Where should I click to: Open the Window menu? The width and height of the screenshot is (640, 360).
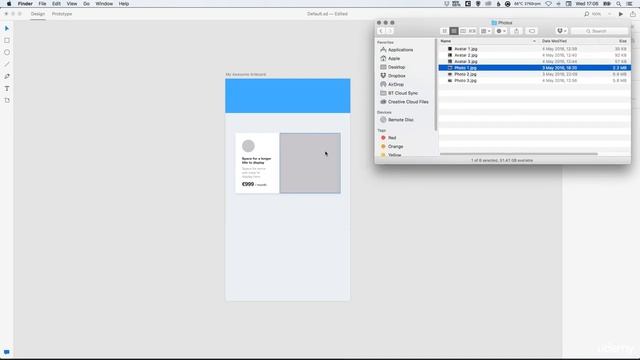point(104,4)
